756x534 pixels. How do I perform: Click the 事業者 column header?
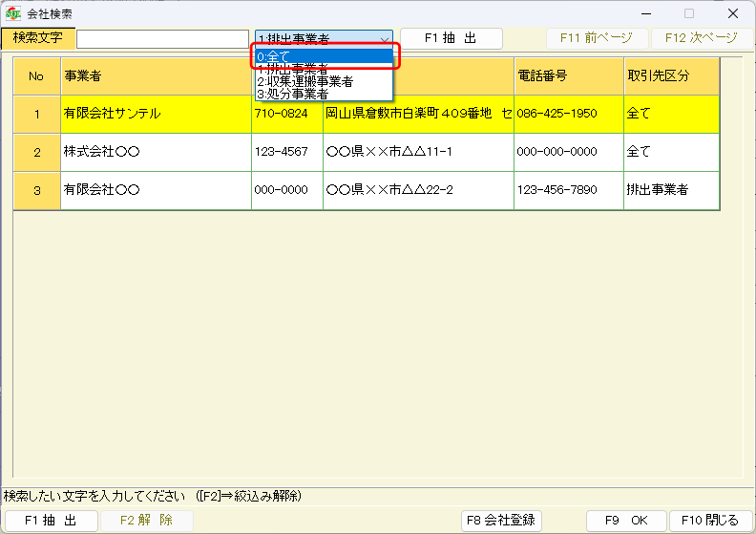coord(155,75)
